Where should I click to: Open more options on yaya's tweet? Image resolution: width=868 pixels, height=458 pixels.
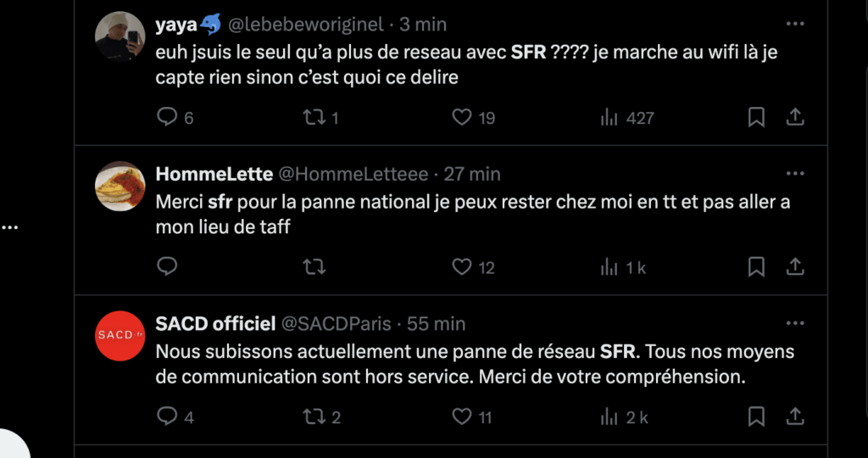794,24
